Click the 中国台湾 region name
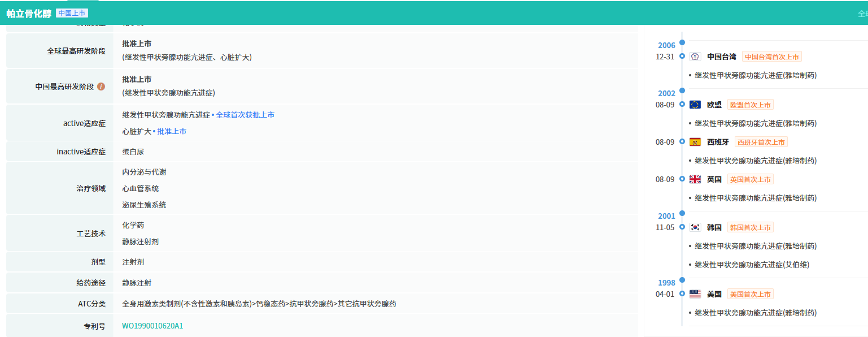Image resolution: width=868 pixels, height=337 pixels. point(722,57)
